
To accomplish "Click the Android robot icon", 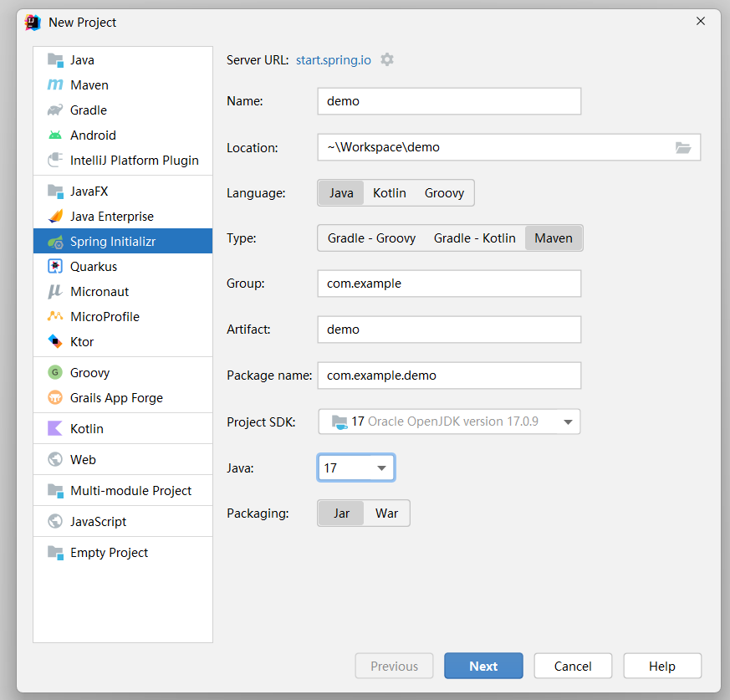I will coord(55,135).
